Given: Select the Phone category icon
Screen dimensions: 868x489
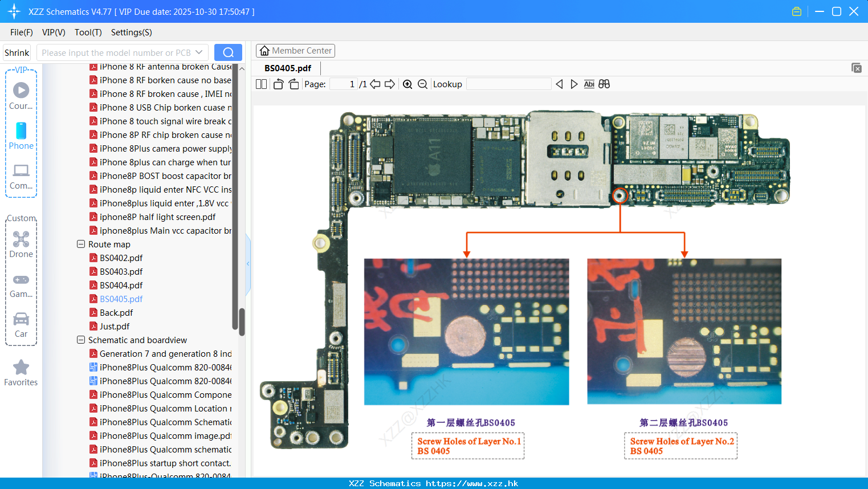Looking at the screenshot, I should coord(21,136).
